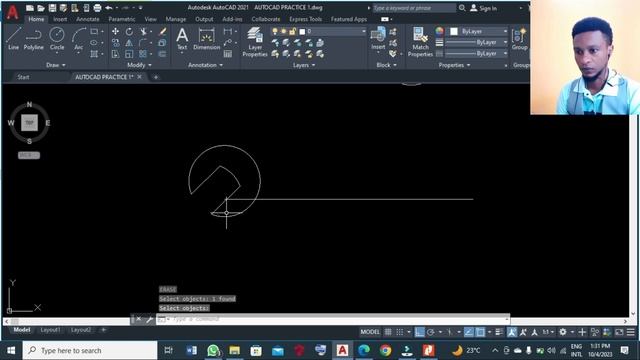Screen dimensions: 640x360
Task: Choose the Move tool in Modify panel
Action: (116, 31)
